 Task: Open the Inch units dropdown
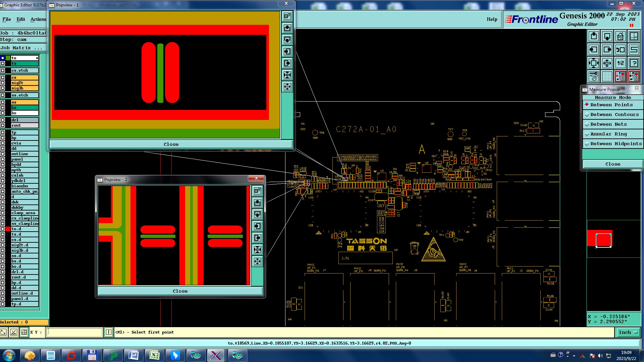pos(627,332)
